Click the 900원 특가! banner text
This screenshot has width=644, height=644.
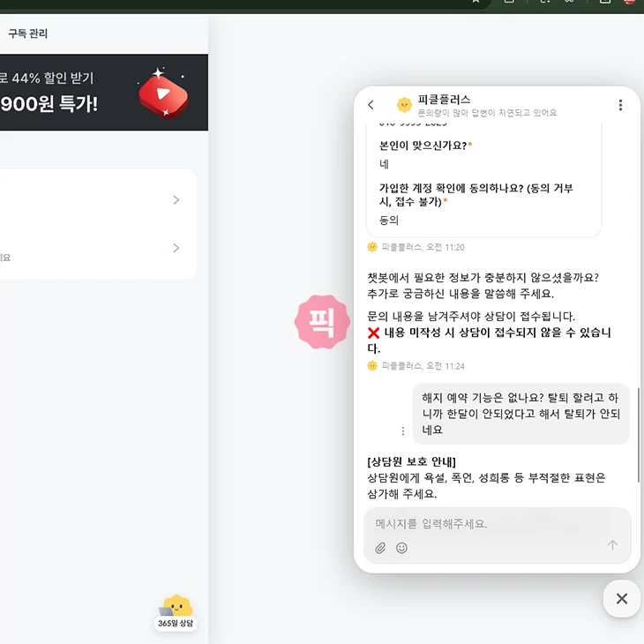tap(49, 103)
